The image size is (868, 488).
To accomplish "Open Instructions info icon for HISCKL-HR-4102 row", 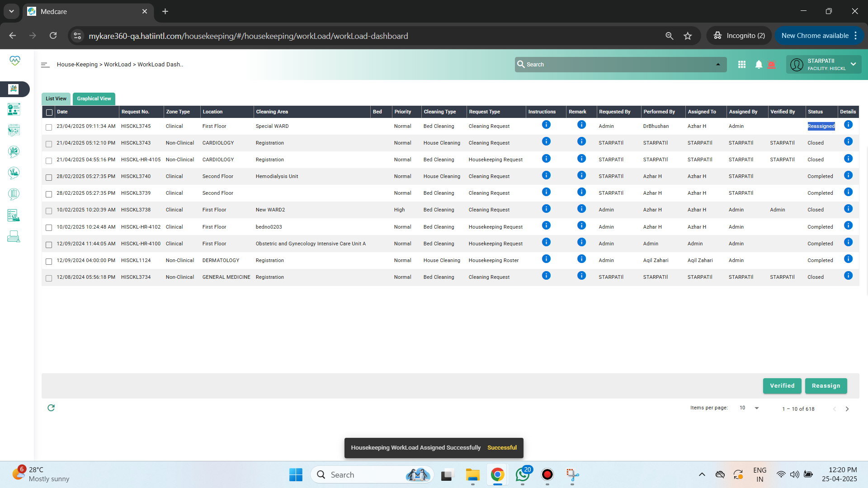I will coord(546,225).
